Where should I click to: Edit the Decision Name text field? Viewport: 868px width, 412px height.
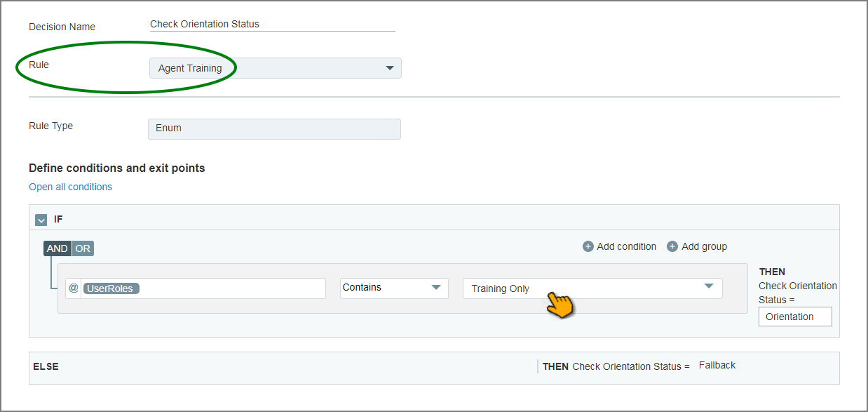coord(272,24)
